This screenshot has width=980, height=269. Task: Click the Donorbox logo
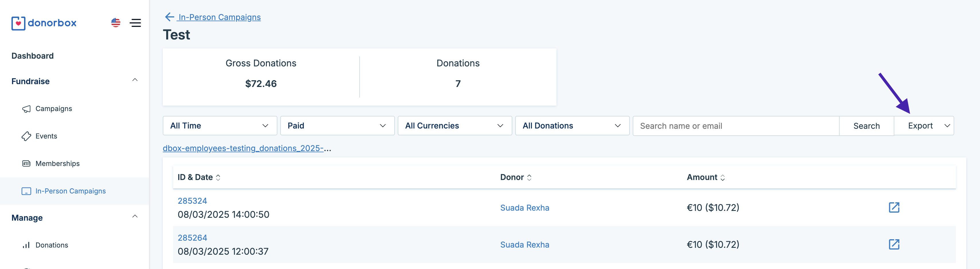(x=44, y=23)
